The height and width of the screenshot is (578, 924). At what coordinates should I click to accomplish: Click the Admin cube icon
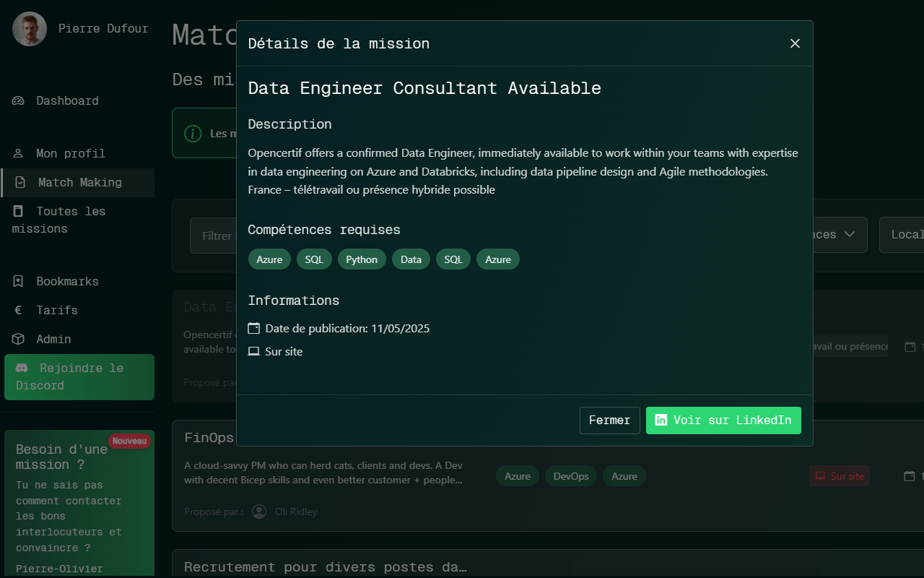click(x=19, y=339)
